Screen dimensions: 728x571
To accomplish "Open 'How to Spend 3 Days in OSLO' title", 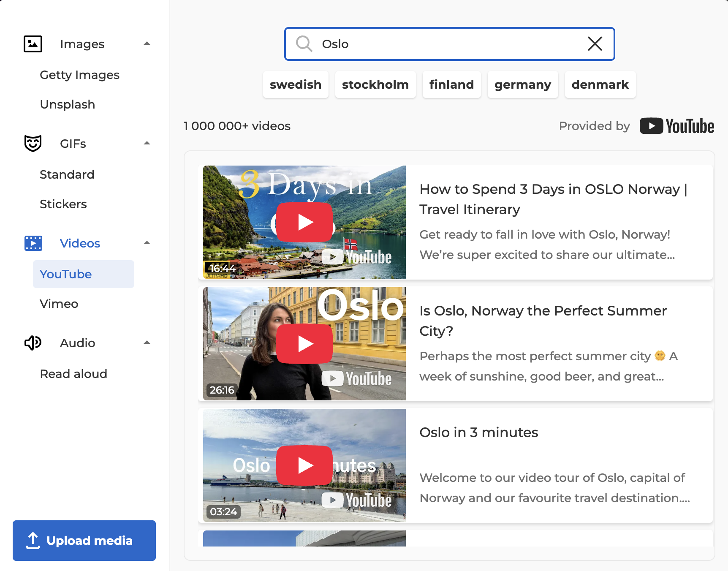I will (554, 199).
